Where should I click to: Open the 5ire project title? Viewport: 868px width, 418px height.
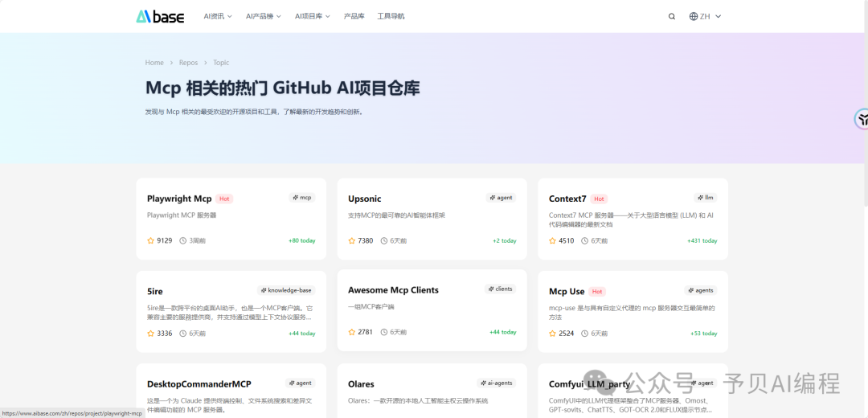pos(155,291)
